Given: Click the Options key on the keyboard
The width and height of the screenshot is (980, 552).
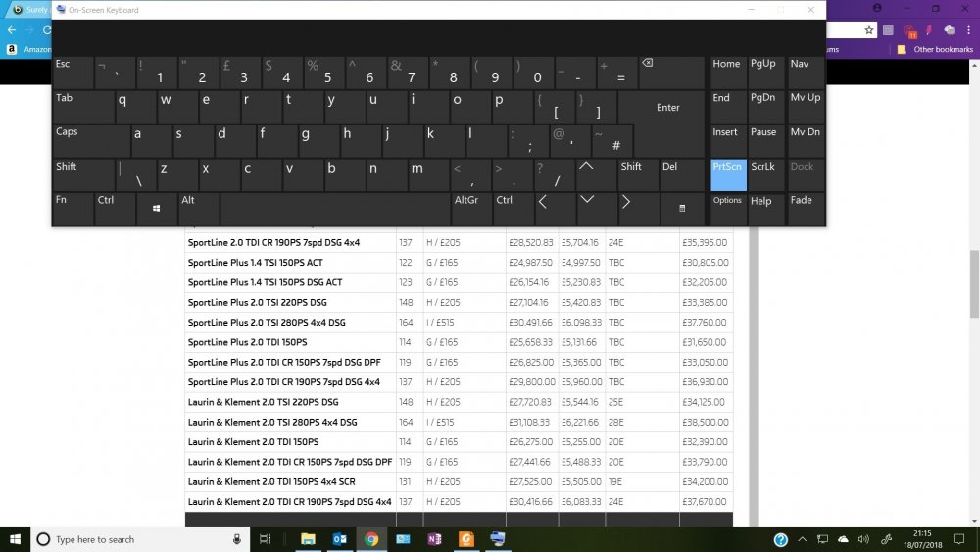Looking at the screenshot, I should (728, 208).
